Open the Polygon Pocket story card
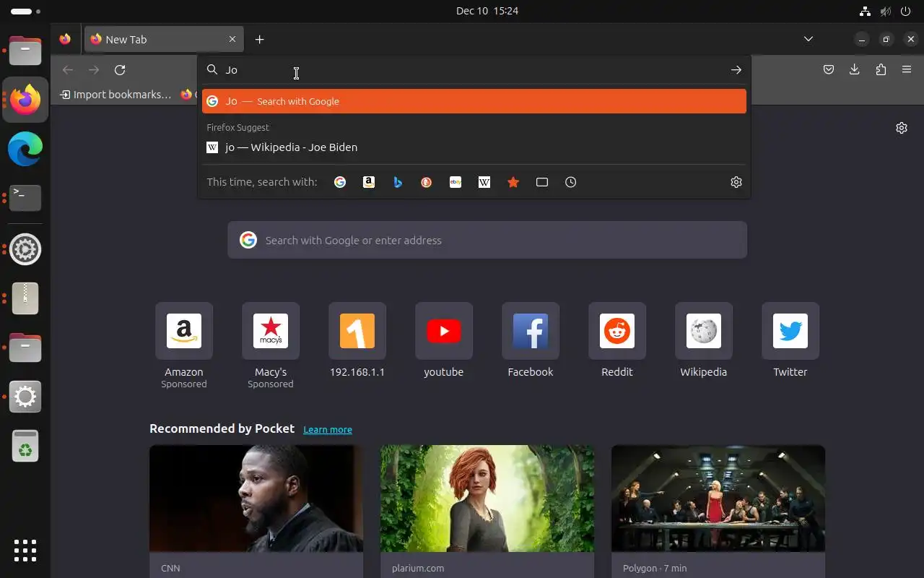 [x=718, y=512]
